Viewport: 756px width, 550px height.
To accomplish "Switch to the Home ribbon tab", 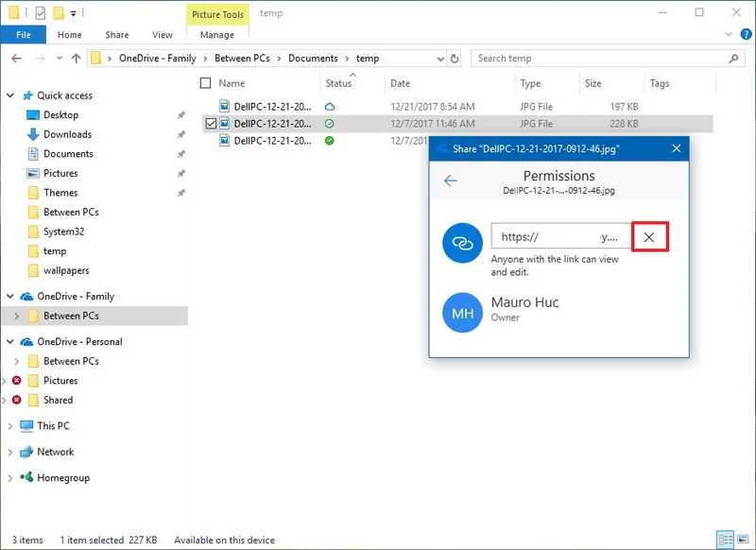I will coord(69,35).
